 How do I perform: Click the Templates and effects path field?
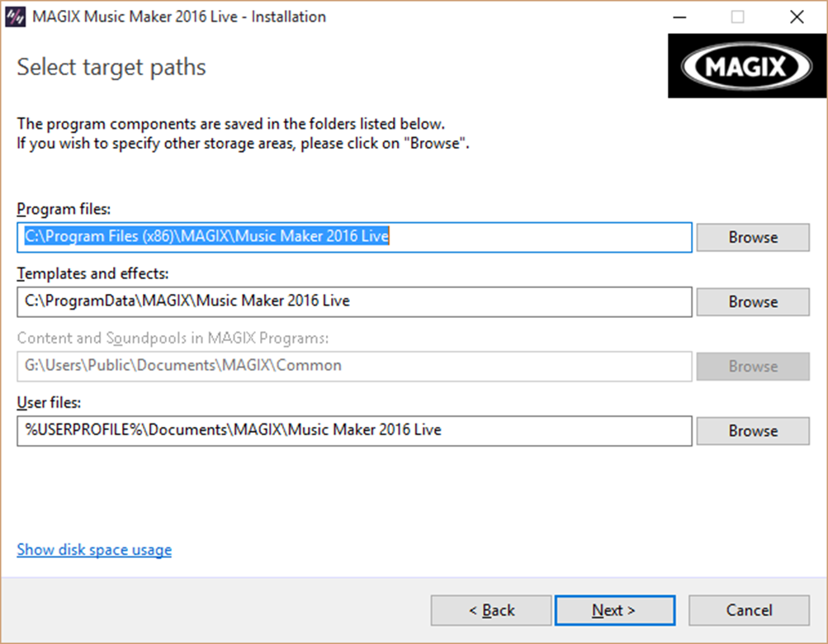(354, 301)
